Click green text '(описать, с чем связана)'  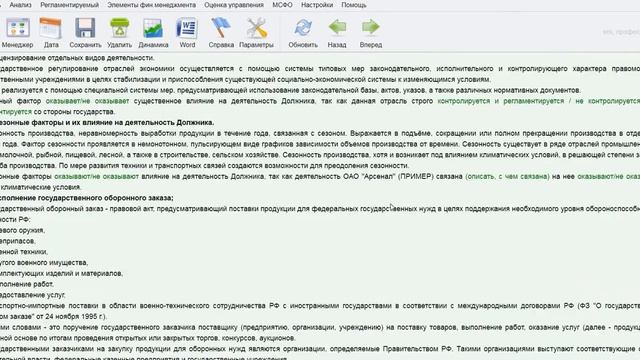point(507,176)
